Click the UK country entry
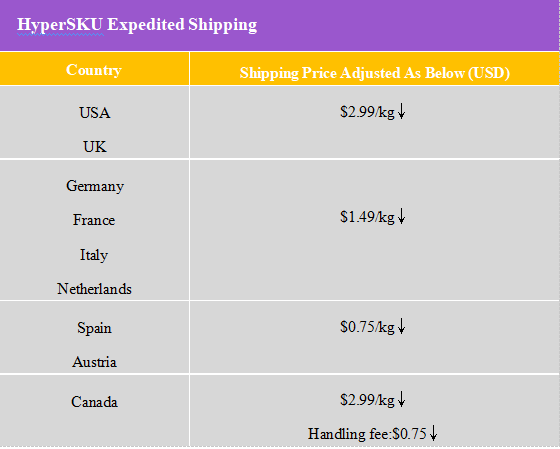 (95, 147)
